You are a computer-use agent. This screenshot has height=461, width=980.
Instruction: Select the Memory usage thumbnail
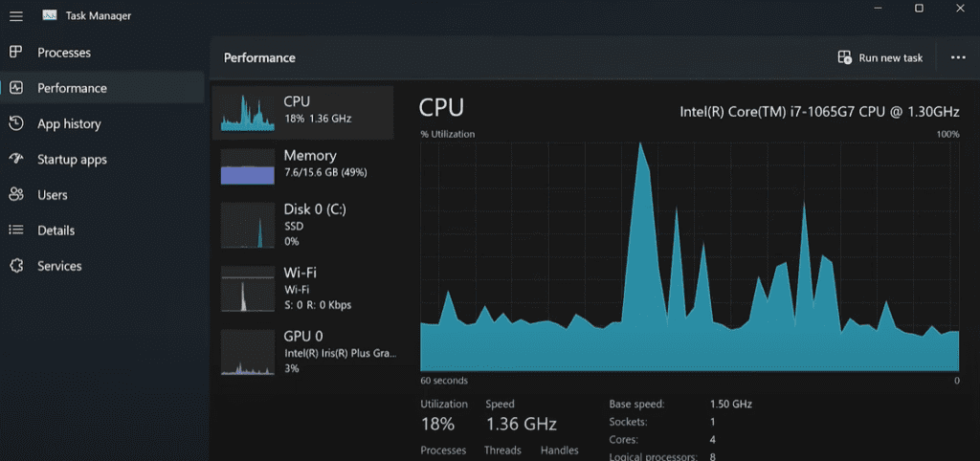coord(247,166)
